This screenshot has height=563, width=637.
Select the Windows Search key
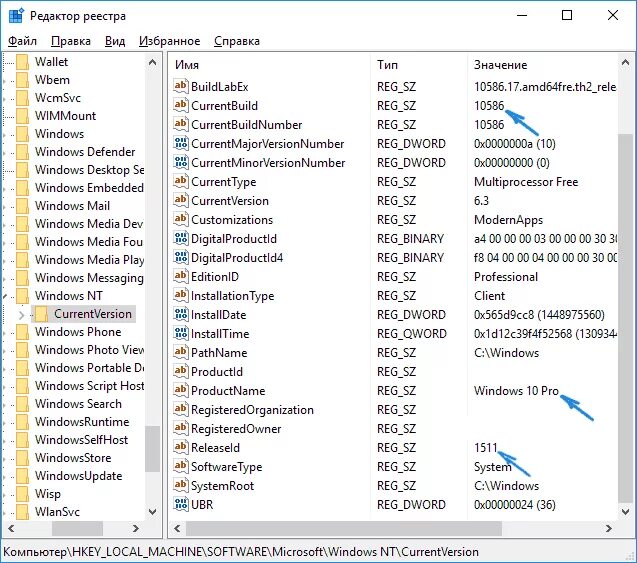coord(78,404)
